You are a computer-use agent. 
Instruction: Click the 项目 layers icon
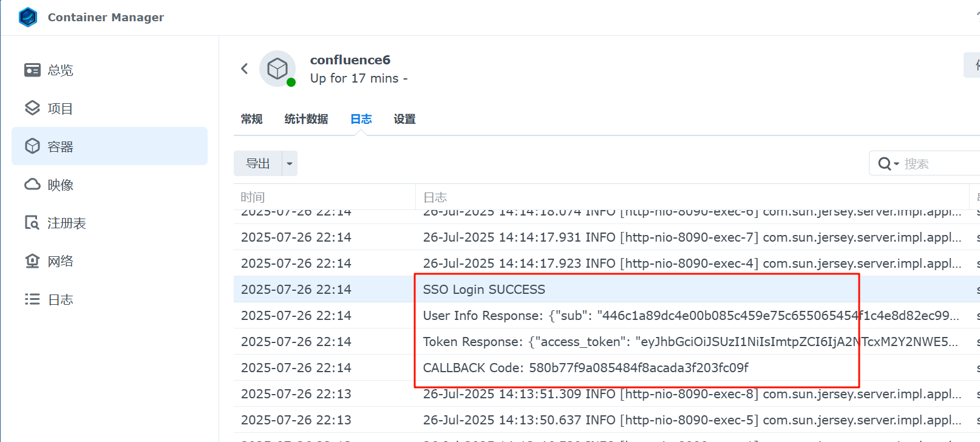click(x=32, y=108)
